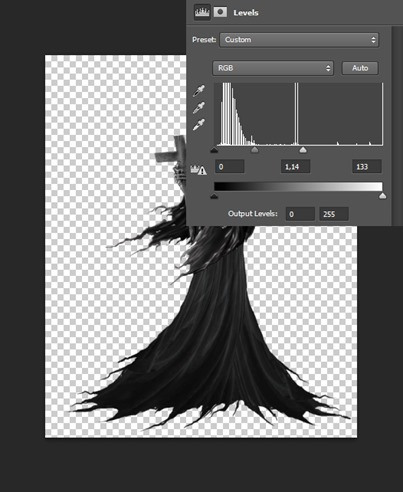Image resolution: width=403 pixels, height=492 pixels.
Task: Click the output black slider handle
Action: pos(214,196)
